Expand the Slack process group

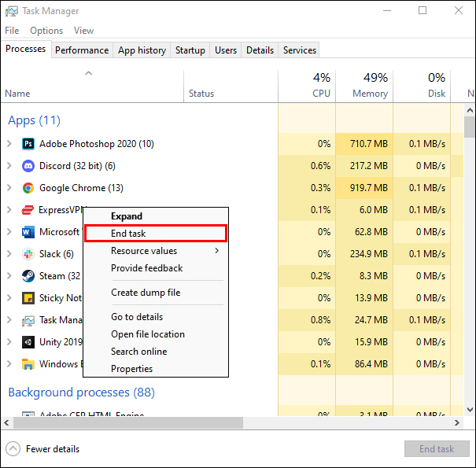click(x=9, y=254)
